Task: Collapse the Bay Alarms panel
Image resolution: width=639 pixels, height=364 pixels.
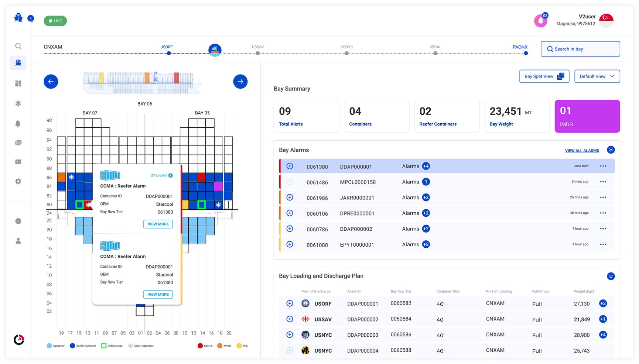Action: [x=611, y=150]
